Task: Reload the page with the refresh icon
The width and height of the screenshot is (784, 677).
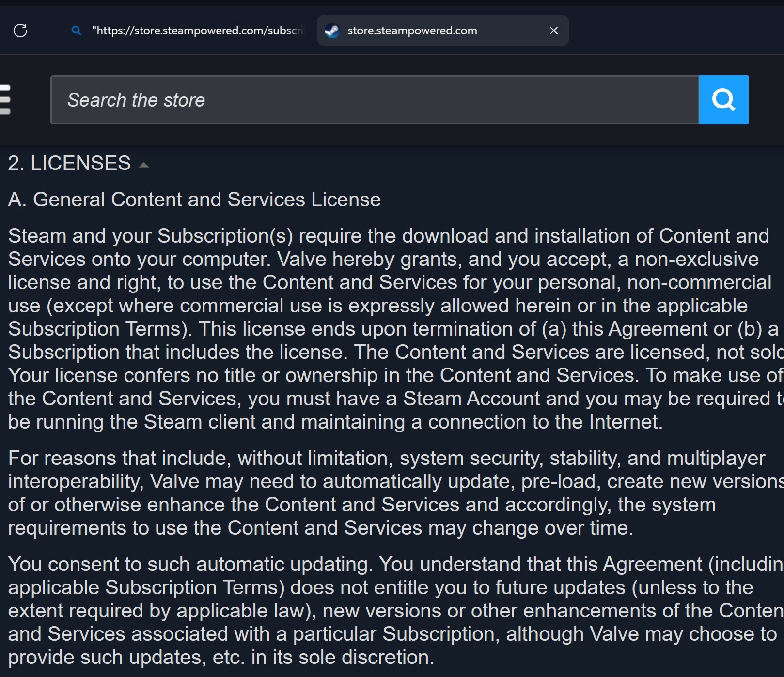Action: point(20,31)
